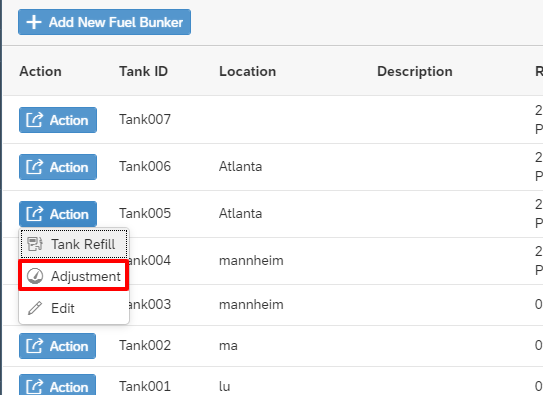The image size is (543, 395).
Task: Select the Tank001 cell
Action: click(x=145, y=386)
